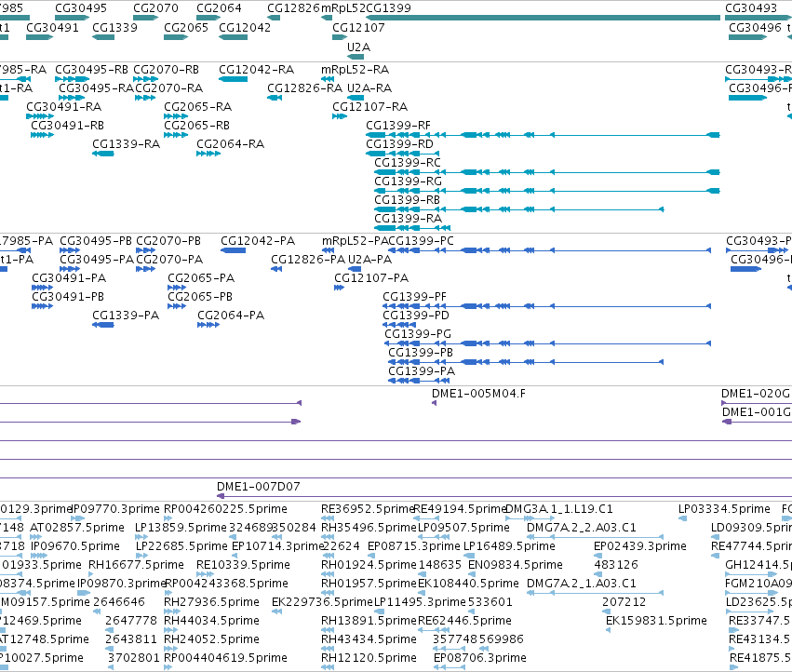The width and height of the screenshot is (792, 672).
Task: Select protein label CG30491-PB
Action: (68, 297)
